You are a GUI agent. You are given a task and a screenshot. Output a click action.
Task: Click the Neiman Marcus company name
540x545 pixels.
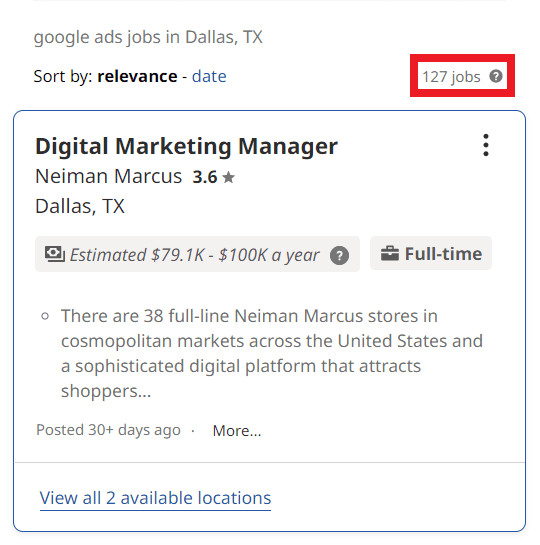[108, 176]
